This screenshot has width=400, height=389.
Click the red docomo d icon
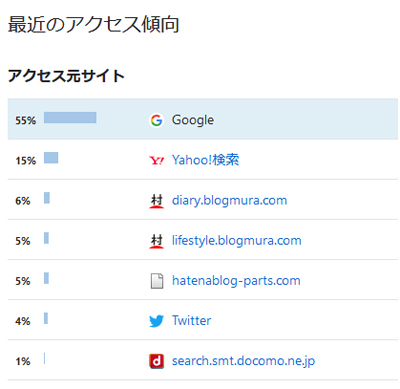click(157, 361)
